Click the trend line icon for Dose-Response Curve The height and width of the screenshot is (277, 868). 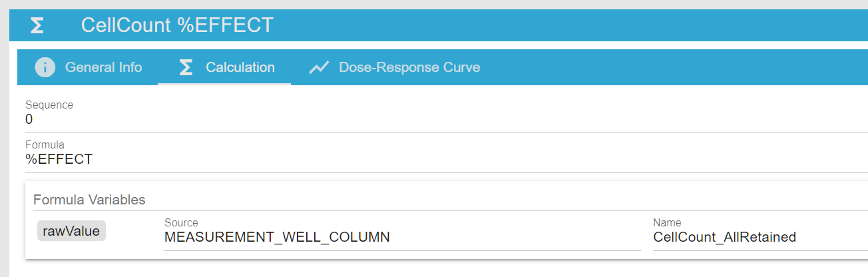coord(320,67)
